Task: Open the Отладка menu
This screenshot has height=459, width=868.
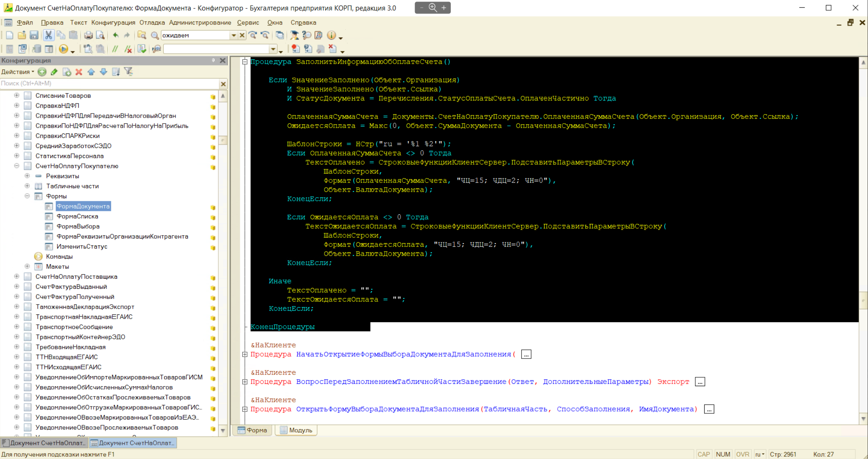Action: 152,23
